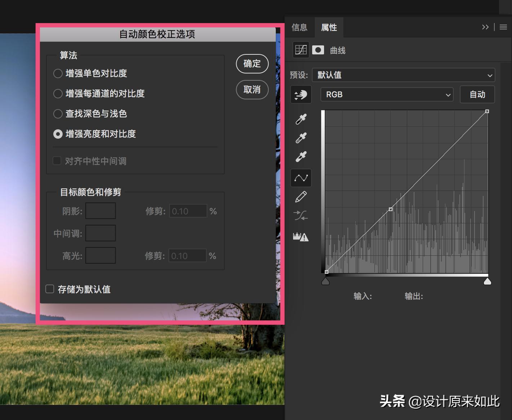Click the targeted adjustment tool icon
Image resolution: width=512 pixels, height=420 pixels.
pos(301,94)
